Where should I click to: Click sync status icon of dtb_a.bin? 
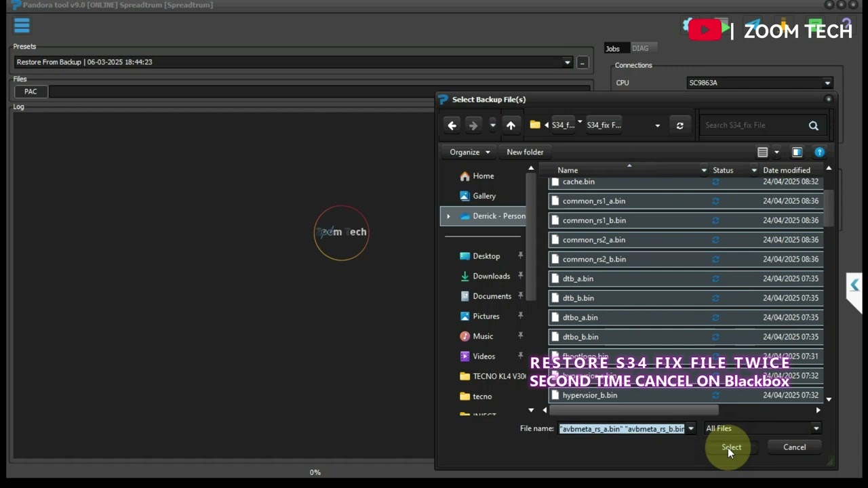point(715,279)
